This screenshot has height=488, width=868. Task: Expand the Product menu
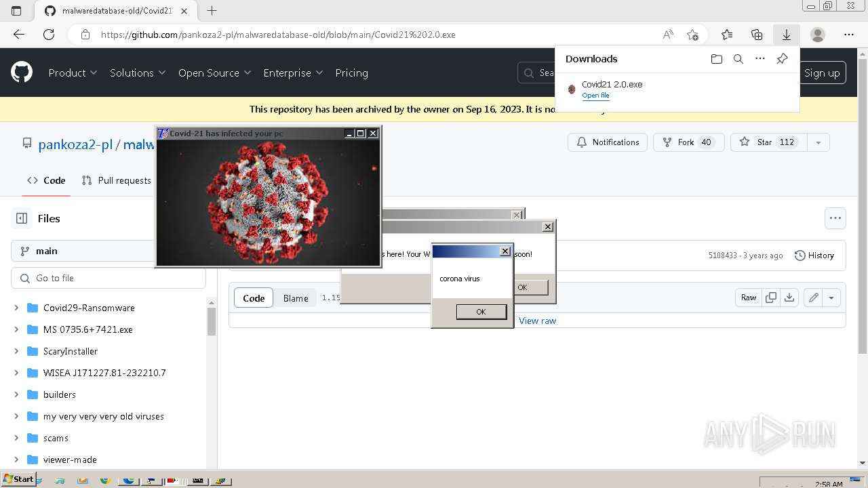(73, 73)
